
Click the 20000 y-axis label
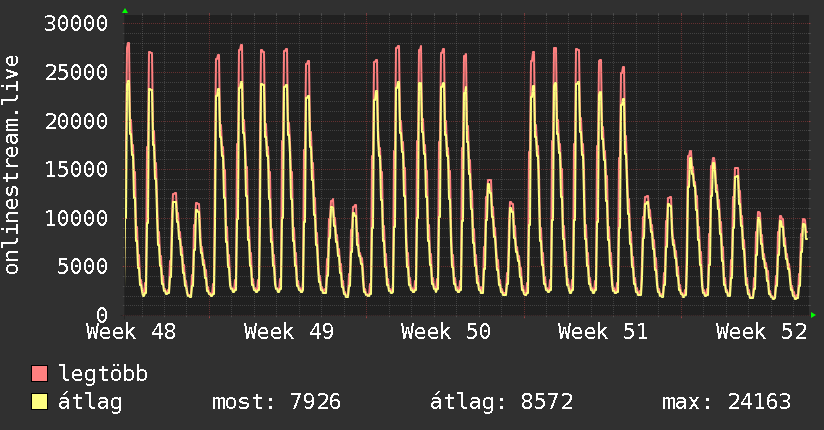click(76, 121)
